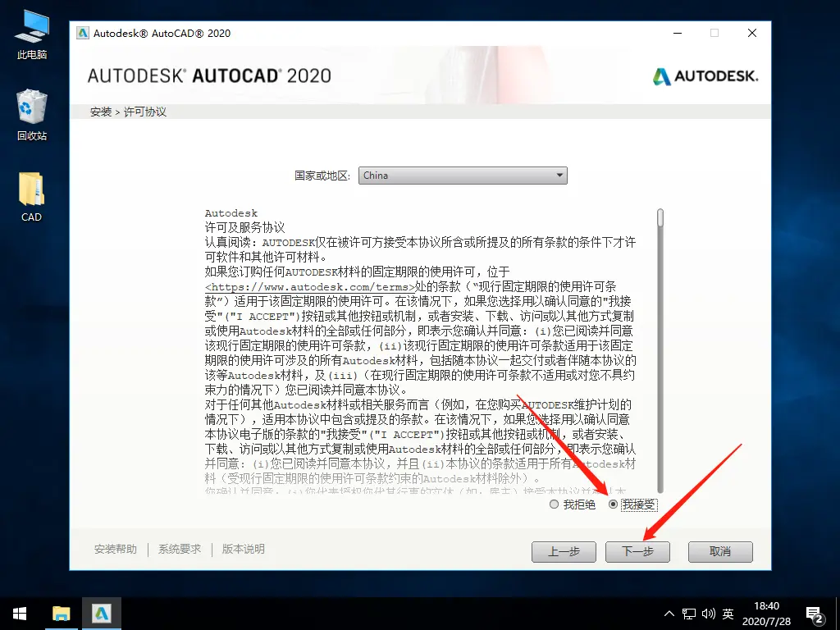This screenshot has height=630, width=840.
Task: Click the autodesk.com/terms URL in the agreement
Action: click(309, 287)
